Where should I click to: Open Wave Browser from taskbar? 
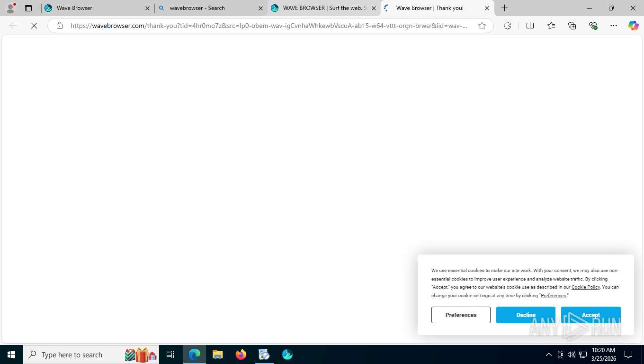pos(287,355)
